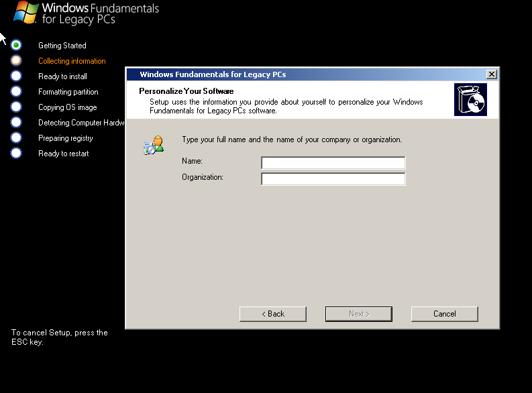Click the dialog title bar text
532x393 pixels.
[213, 74]
